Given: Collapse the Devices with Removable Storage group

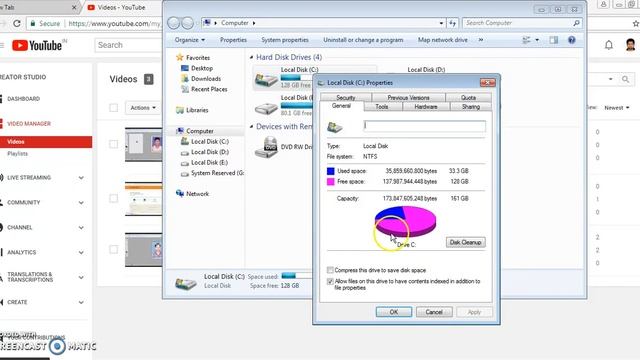Looking at the screenshot, I should click(x=251, y=127).
